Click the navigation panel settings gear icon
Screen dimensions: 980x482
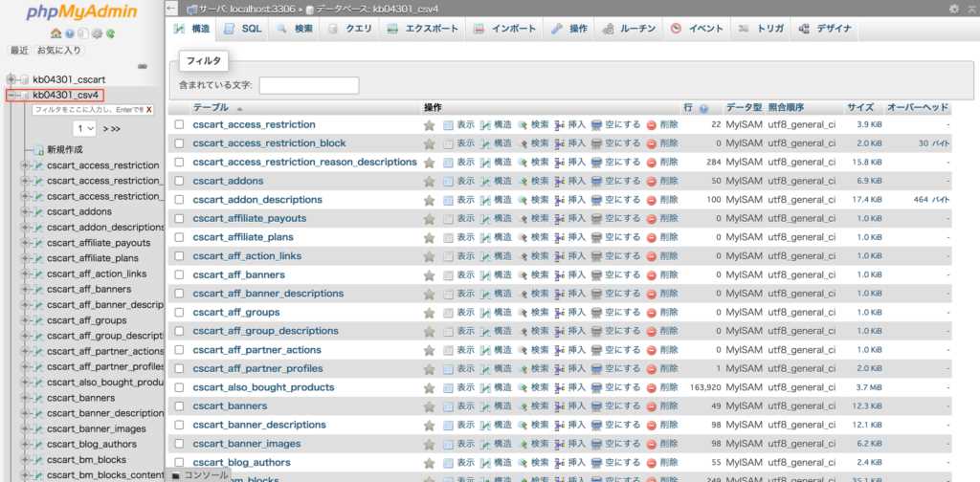(97, 33)
